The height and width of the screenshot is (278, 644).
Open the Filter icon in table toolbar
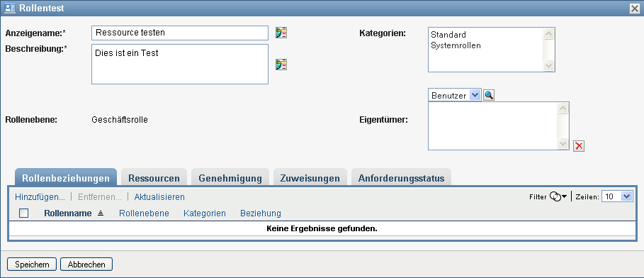(555, 196)
